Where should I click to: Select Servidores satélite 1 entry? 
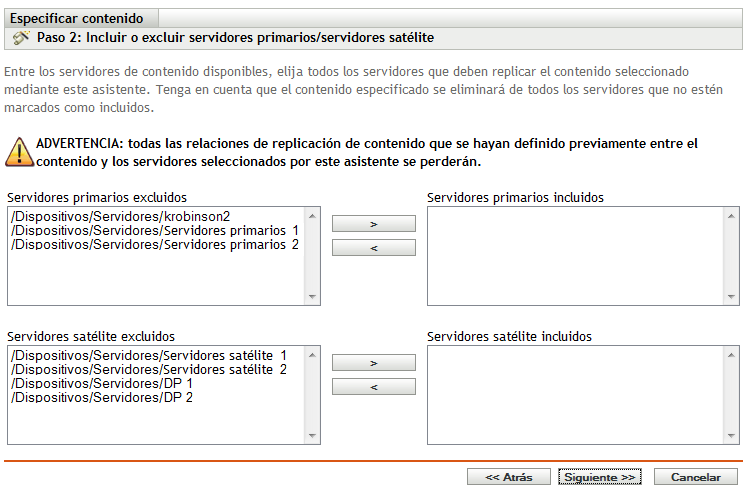[x=149, y=355]
